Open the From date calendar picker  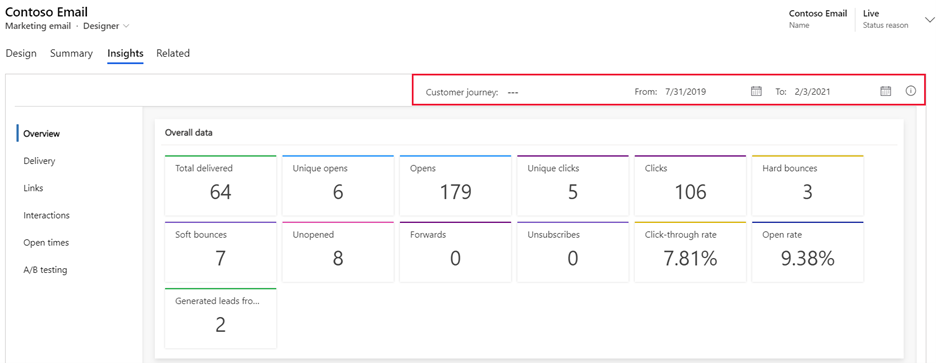coord(756,91)
